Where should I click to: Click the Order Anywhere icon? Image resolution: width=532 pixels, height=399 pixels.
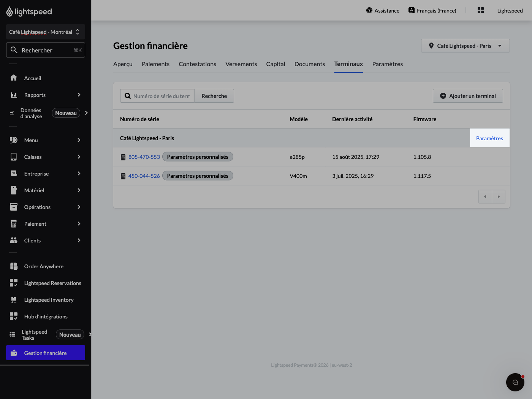14,266
